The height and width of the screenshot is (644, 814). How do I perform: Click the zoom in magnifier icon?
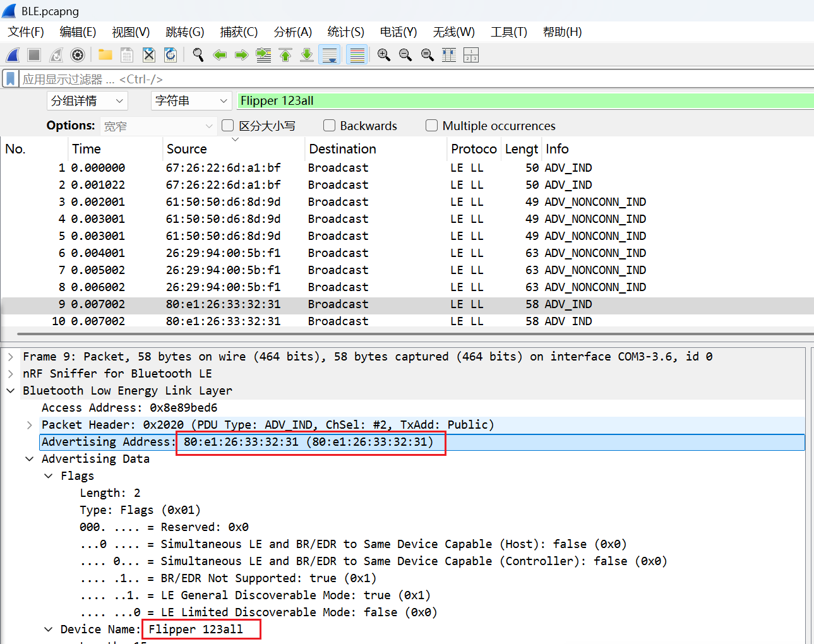383,56
